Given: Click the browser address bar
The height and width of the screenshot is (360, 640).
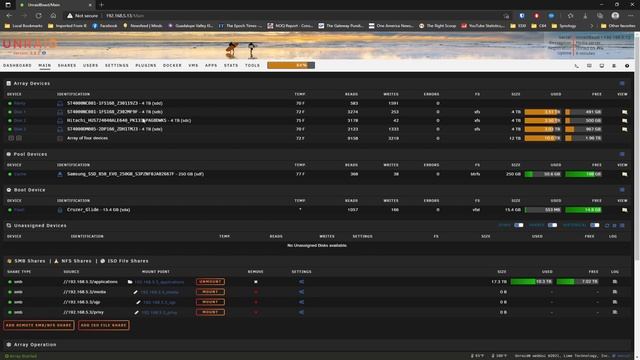Looking at the screenshot, I should 282,16.
